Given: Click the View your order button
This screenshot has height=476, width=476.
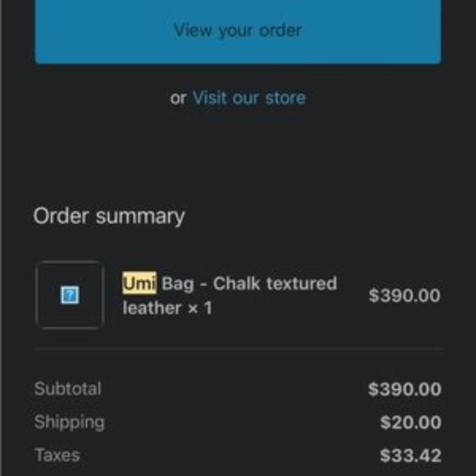Looking at the screenshot, I should coord(238,30).
